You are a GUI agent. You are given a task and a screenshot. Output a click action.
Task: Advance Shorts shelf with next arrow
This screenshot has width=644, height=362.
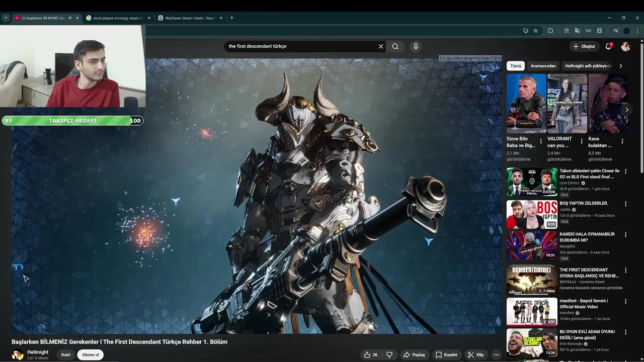point(626,110)
